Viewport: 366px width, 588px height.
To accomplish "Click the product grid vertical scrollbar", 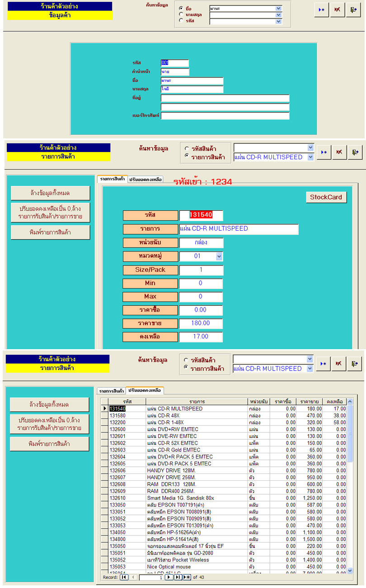I will 349,488.
